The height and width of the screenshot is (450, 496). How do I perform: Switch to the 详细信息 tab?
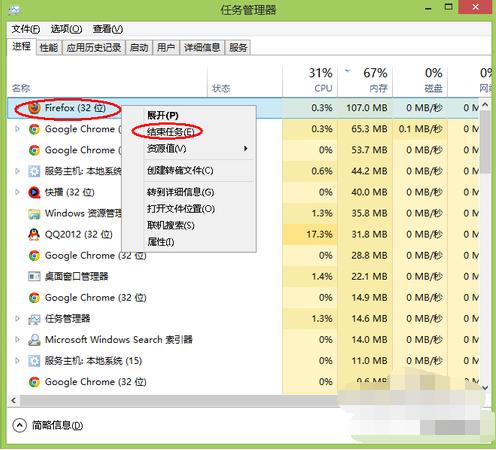(202, 48)
